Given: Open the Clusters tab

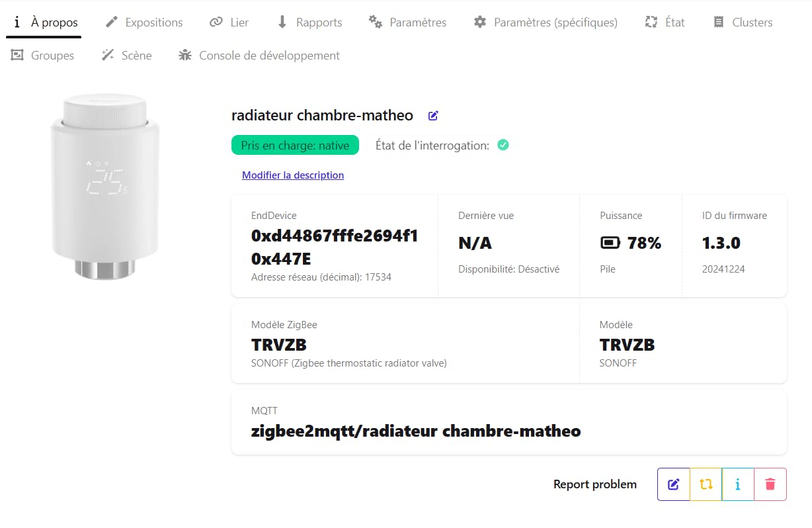Looking at the screenshot, I should tap(743, 22).
